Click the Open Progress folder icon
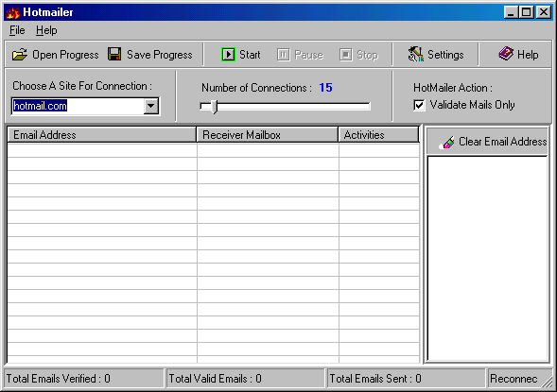Screen dimensions: 557x392 (x=20, y=55)
